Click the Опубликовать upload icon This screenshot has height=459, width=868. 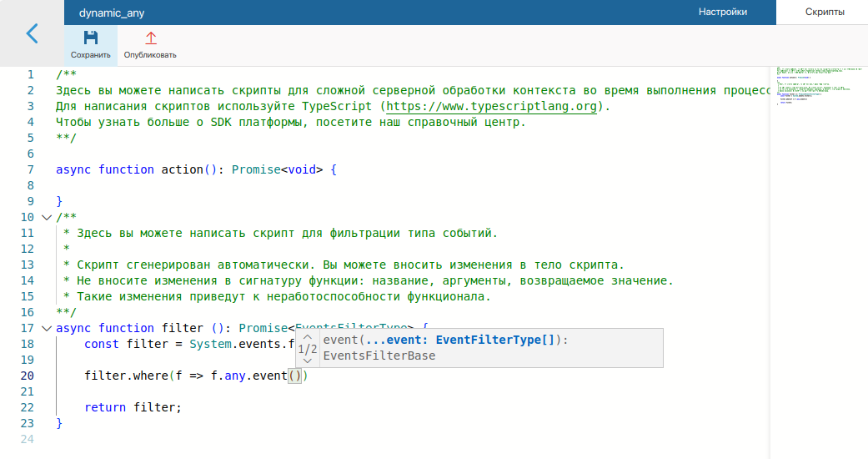(150, 38)
